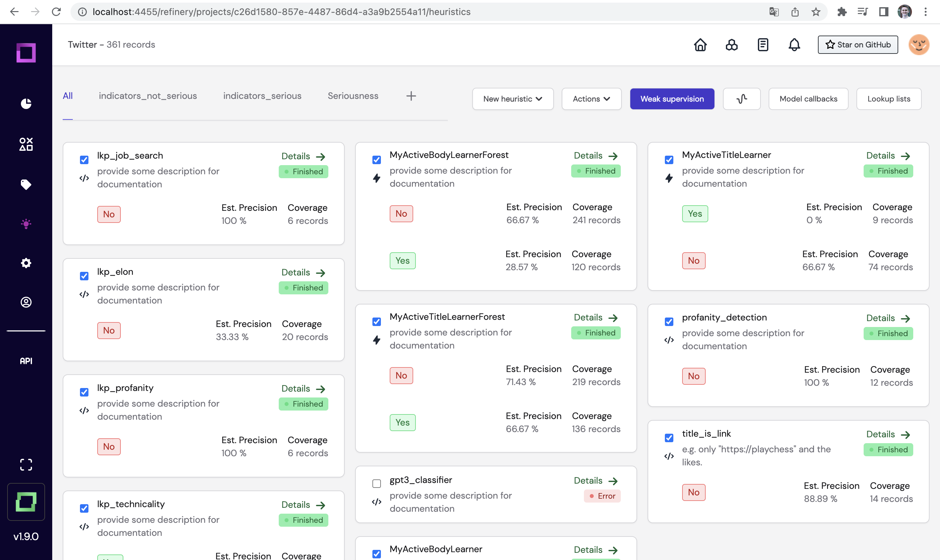The width and height of the screenshot is (940, 560).
Task: Enable the gpt3_classifier heuristic checkbox
Action: 376,484
